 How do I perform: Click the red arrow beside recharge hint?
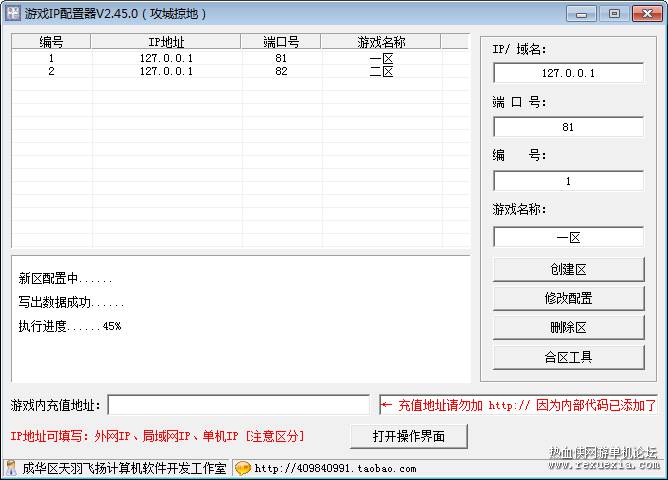386,405
